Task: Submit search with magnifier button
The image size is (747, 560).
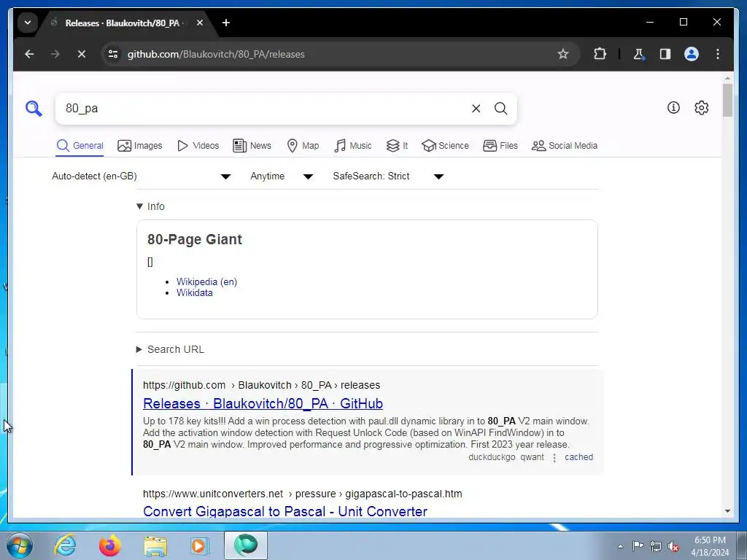Action: pyautogui.click(x=500, y=109)
